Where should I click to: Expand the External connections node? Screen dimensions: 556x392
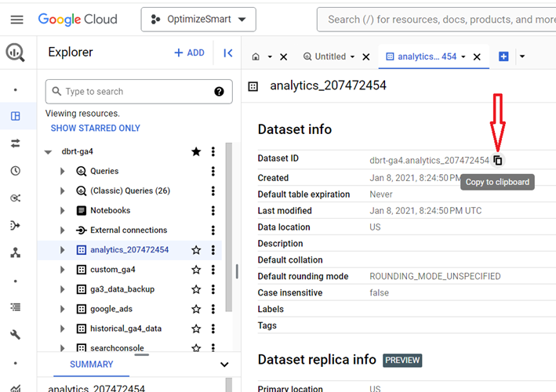pyautogui.click(x=63, y=230)
